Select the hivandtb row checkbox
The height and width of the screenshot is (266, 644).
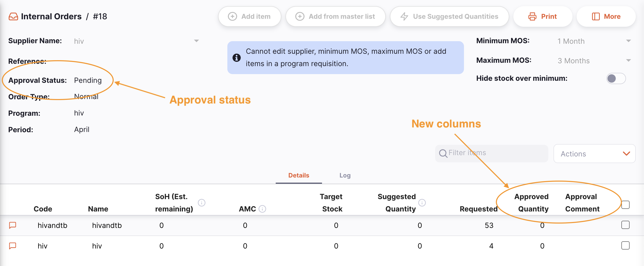click(625, 225)
